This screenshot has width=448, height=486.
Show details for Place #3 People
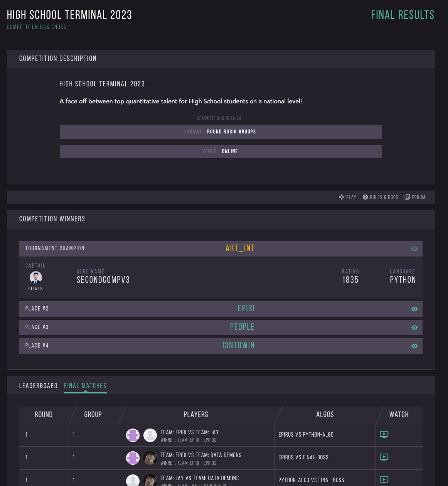414,327
